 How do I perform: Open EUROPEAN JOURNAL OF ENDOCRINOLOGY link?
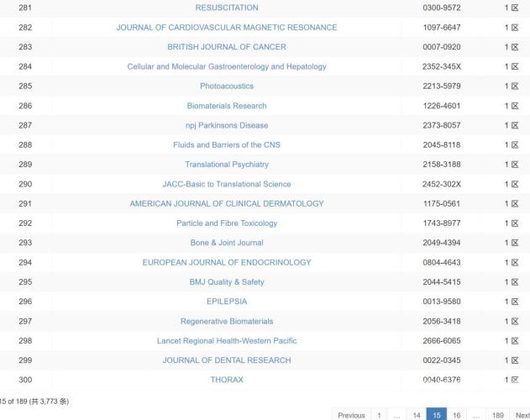(x=227, y=262)
